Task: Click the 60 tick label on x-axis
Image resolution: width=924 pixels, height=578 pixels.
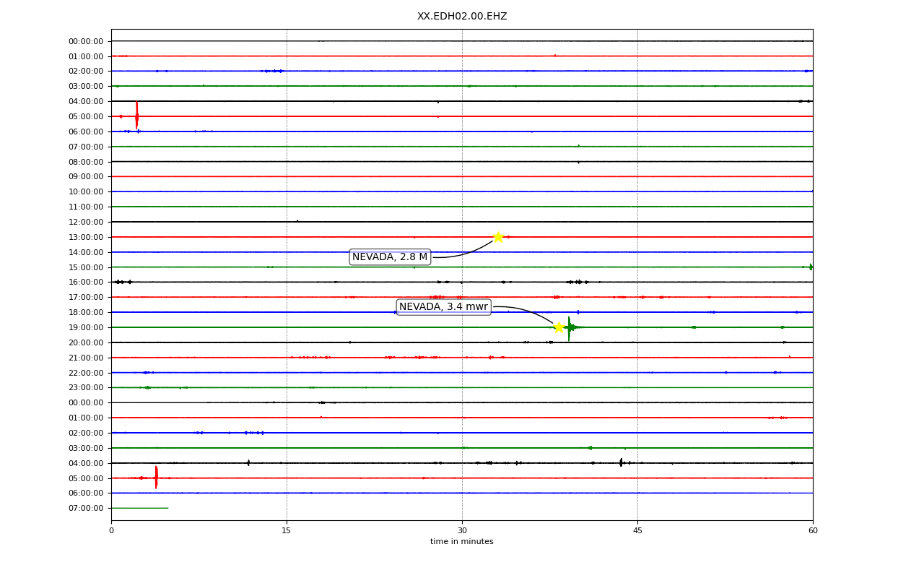Action: coord(813,531)
